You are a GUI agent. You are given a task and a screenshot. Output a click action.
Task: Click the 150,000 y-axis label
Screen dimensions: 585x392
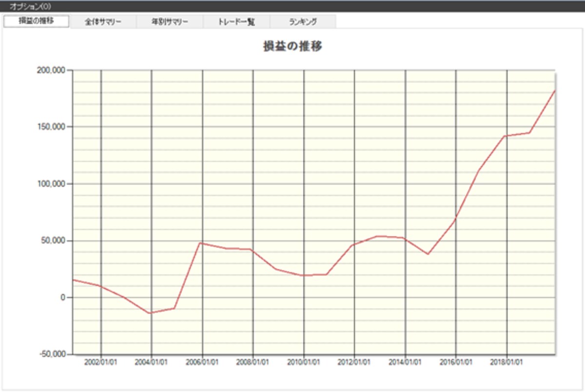tap(51, 127)
